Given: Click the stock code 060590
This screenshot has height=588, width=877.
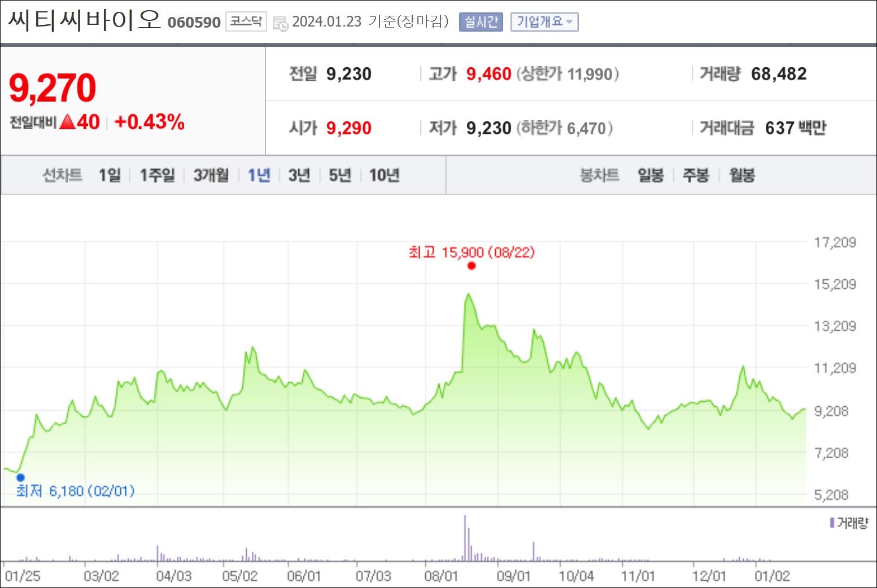Looking at the screenshot, I should click(194, 22).
